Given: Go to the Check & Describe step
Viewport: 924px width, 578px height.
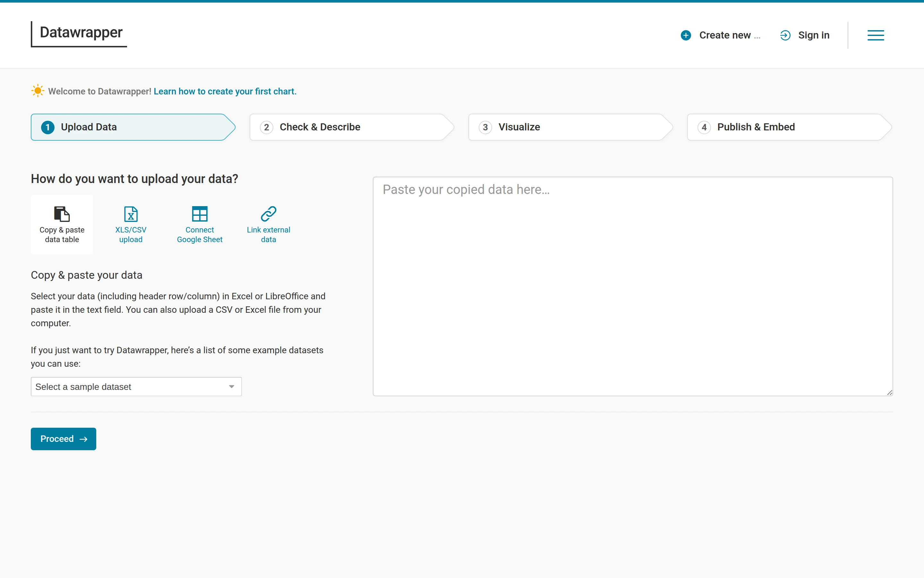Looking at the screenshot, I should [352, 127].
